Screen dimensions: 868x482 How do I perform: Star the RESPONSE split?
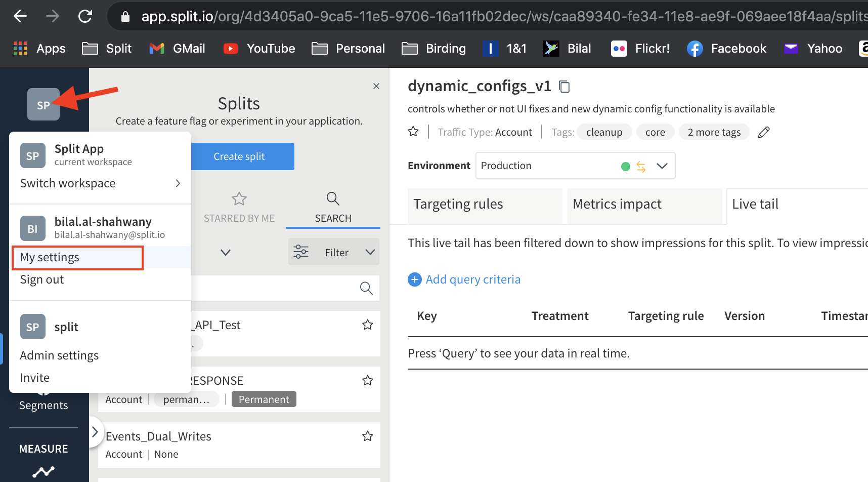coord(368,380)
